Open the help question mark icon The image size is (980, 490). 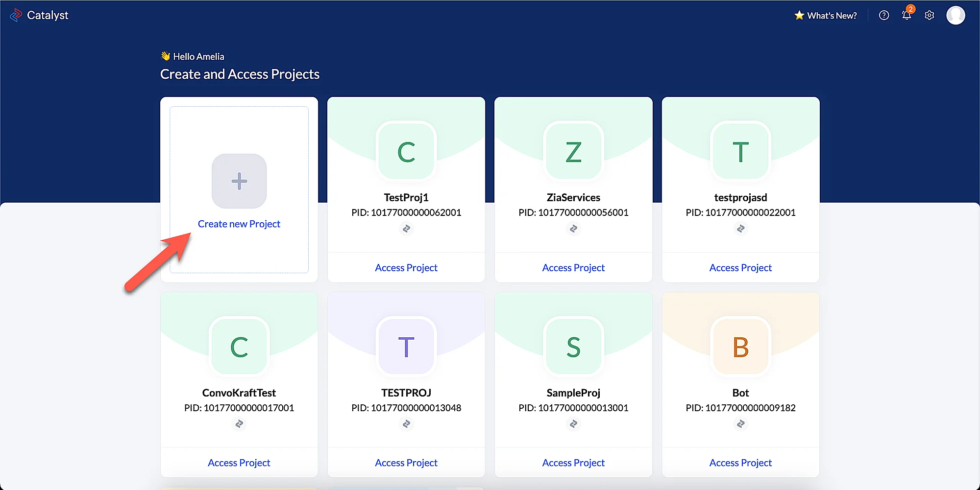coord(884,16)
